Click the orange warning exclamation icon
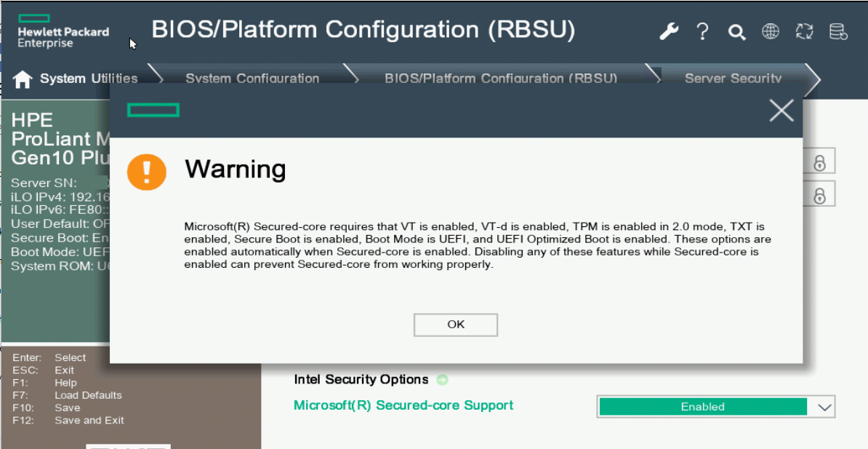868x449 pixels. 147,171
